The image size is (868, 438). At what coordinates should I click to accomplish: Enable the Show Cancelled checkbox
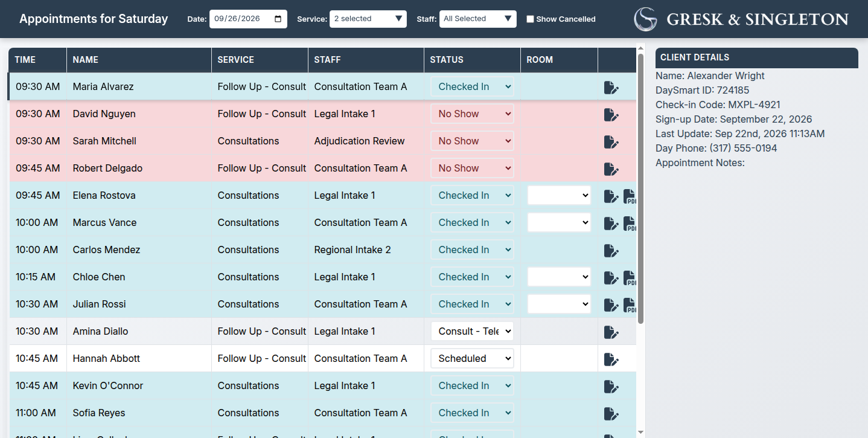(530, 19)
